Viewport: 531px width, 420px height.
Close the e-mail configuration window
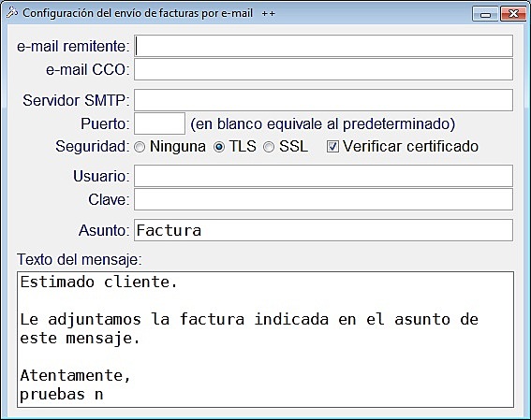(512, 14)
